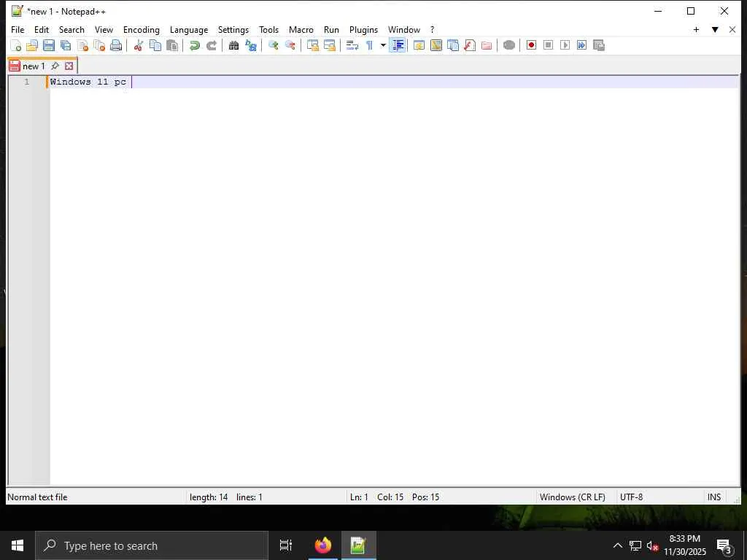The width and height of the screenshot is (747, 560).
Task: Redo the last undone action
Action: click(211, 45)
